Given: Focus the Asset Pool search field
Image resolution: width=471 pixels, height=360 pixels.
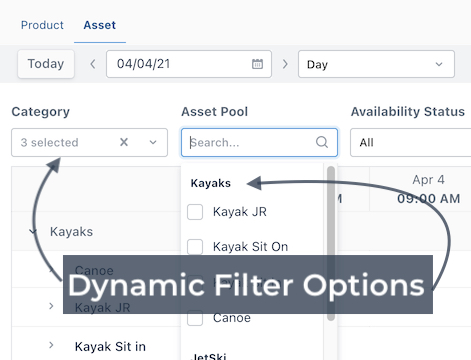Looking at the screenshot, I should pos(259,142).
